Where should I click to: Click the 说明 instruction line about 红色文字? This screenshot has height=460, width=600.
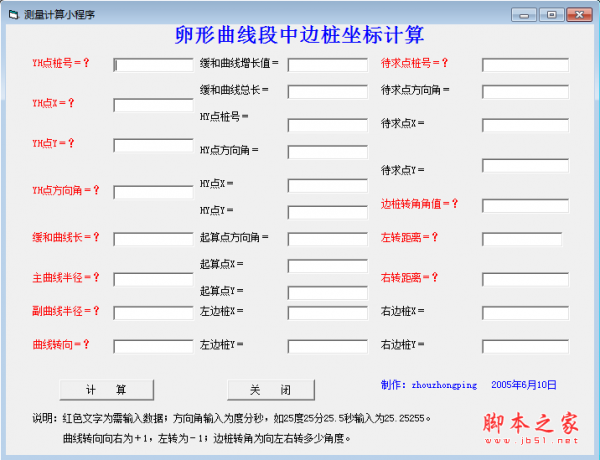pyautogui.click(x=232, y=418)
